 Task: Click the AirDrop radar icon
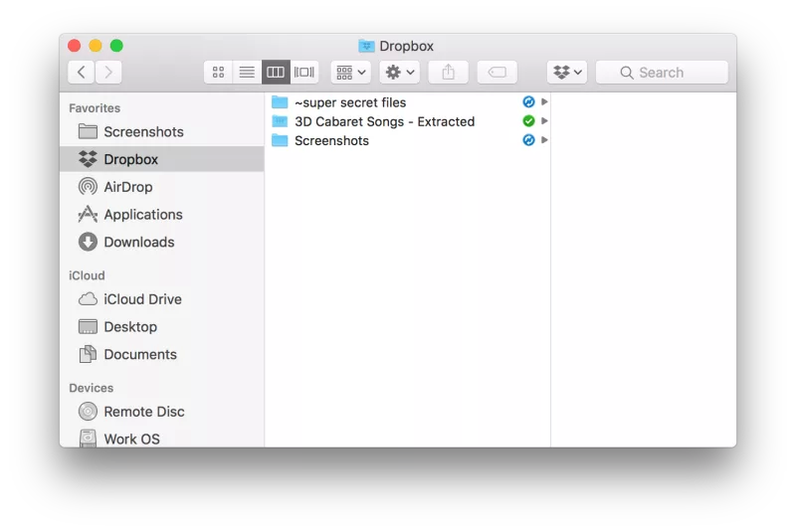88,187
